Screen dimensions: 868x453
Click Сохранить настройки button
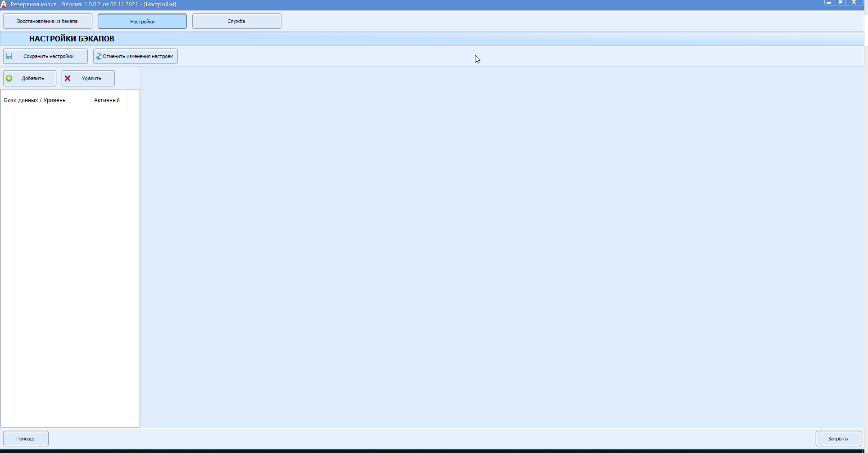pos(45,56)
